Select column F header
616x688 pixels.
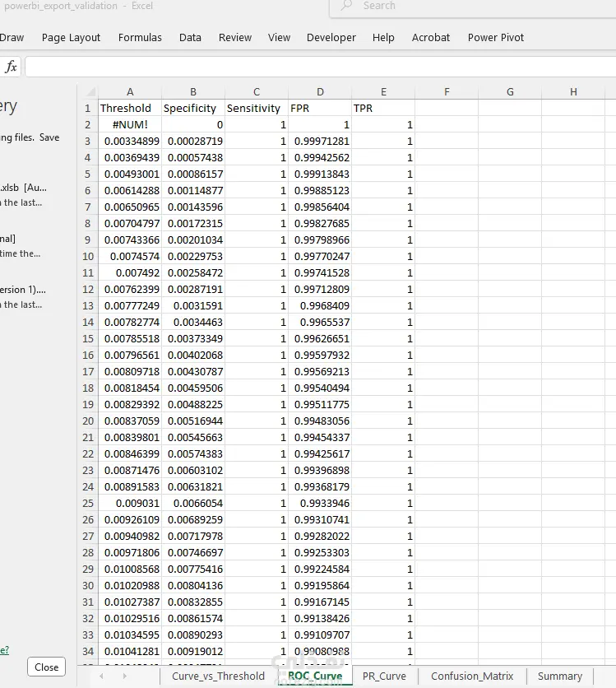[x=447, y=91]
